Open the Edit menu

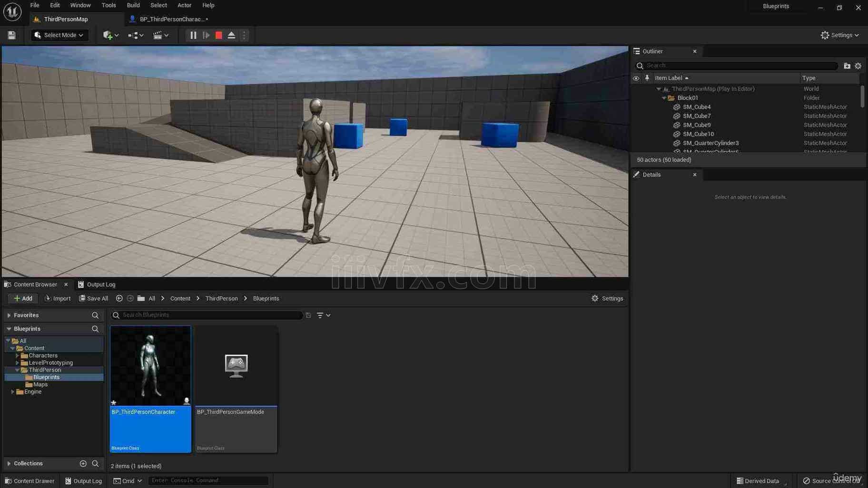tap(55, 5)
